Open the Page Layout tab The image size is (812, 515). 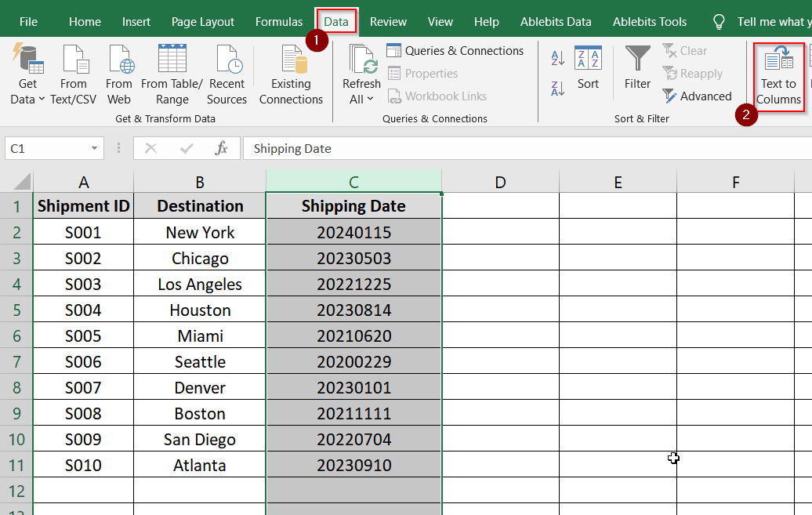pos(202,22)
